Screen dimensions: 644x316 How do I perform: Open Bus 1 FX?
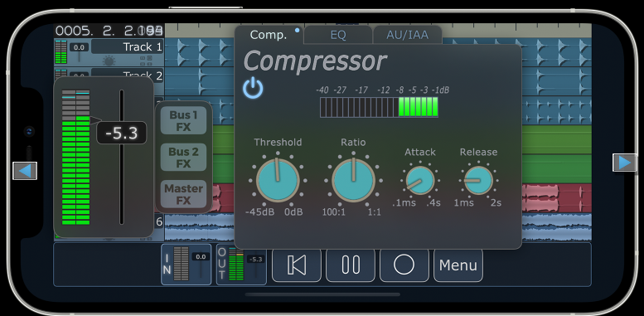click(183, 120)
